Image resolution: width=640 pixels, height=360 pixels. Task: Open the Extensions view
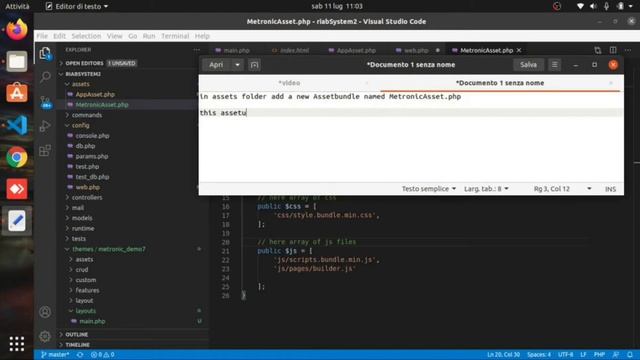[x=45, y=151]
